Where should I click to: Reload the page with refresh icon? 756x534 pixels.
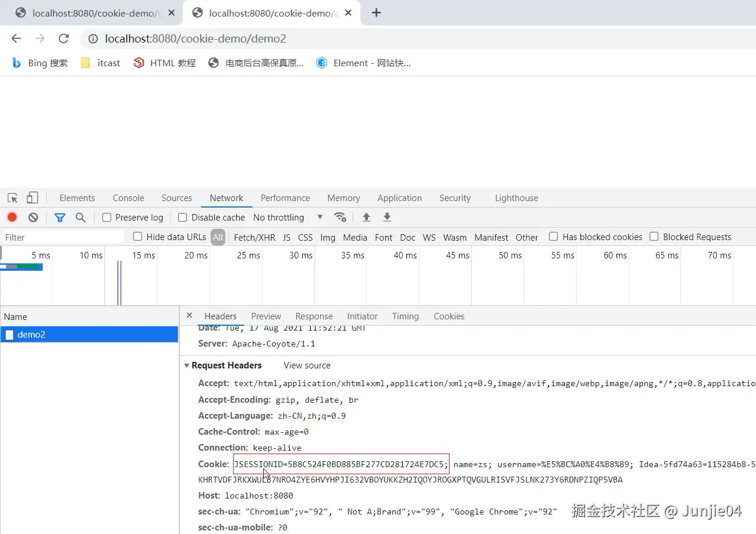(64, 38)
